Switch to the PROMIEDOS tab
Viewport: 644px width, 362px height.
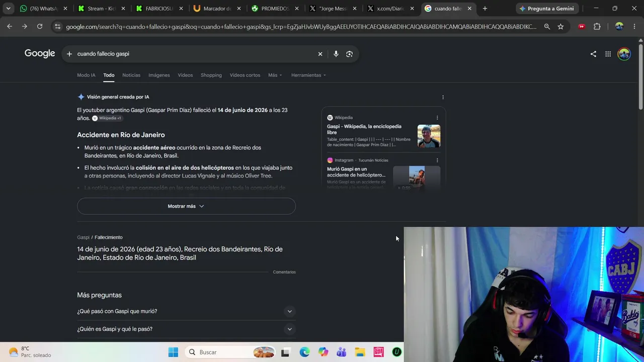pos(275,9)
